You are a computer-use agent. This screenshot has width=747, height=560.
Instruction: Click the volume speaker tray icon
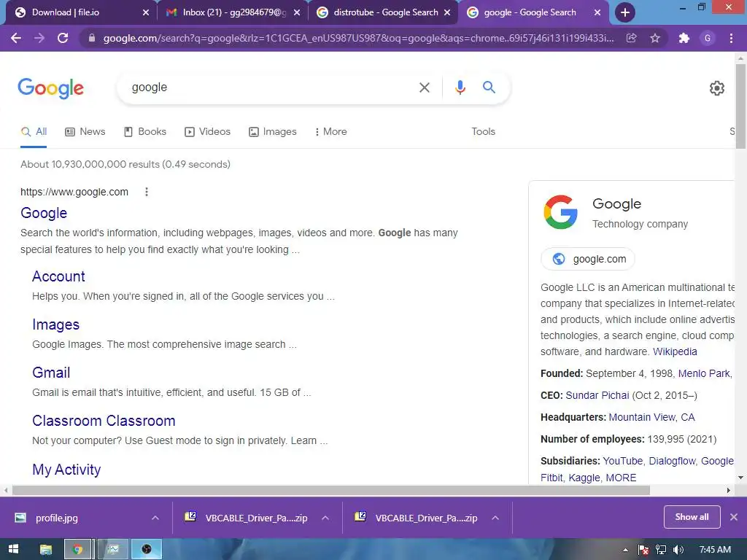click(678, 550)
